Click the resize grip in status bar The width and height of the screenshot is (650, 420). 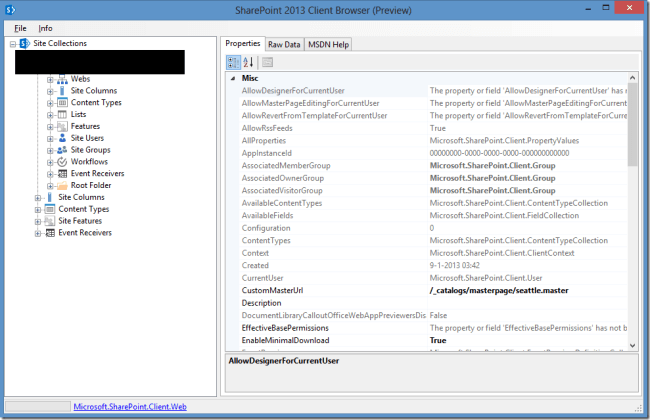[638, 408]
